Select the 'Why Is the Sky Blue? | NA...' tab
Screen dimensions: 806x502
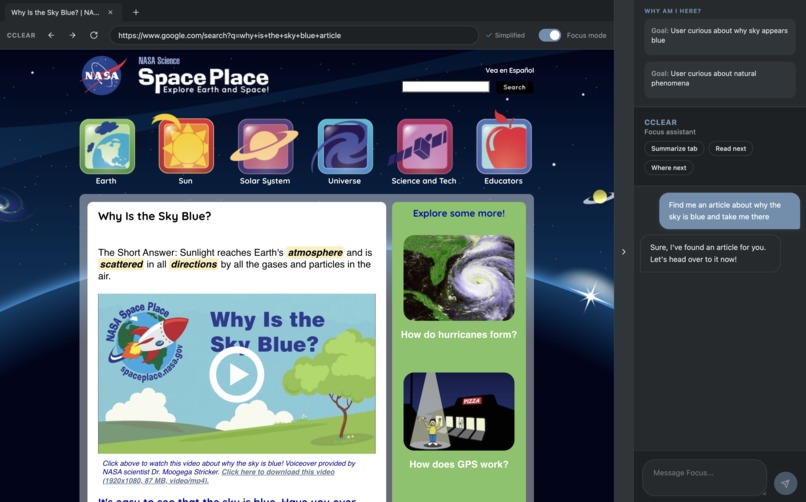(61, 12)
